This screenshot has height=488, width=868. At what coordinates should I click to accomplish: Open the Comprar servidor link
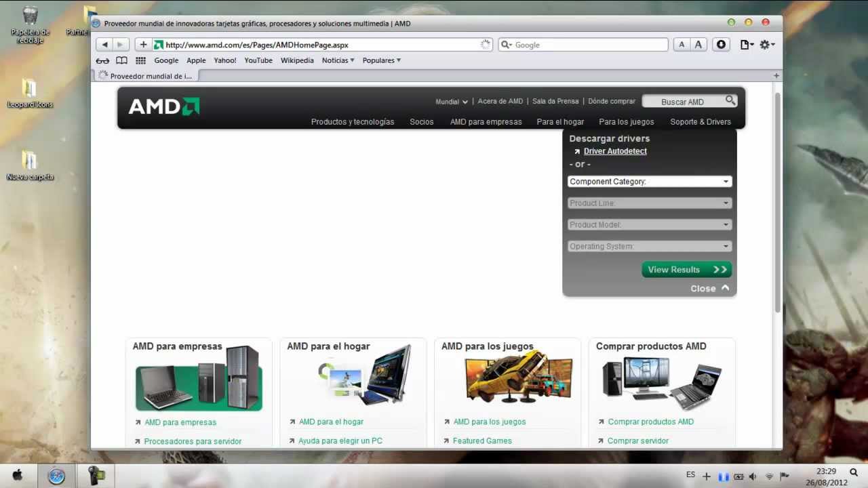point(638,441)
